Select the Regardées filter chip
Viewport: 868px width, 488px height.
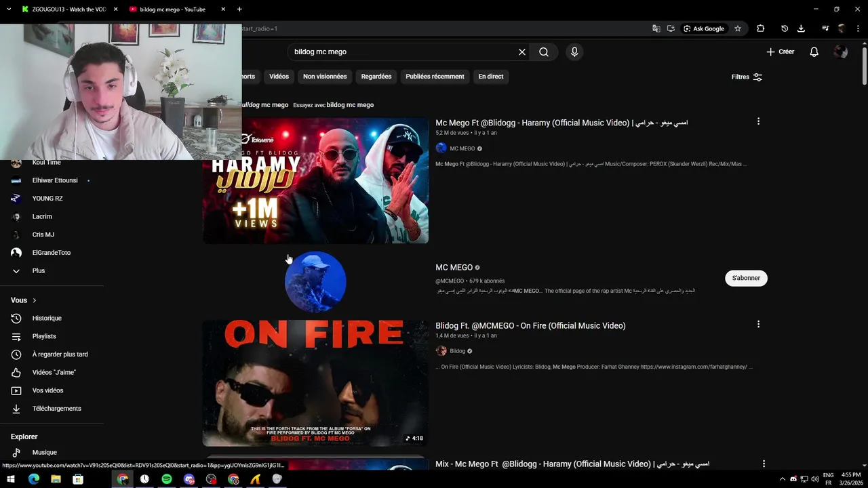(x=376, y=77)
